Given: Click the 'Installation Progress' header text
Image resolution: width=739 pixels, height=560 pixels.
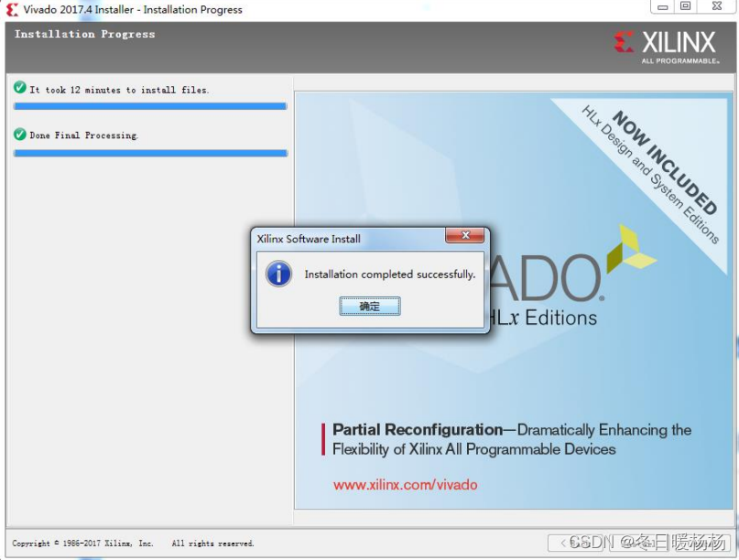Looking at the screenshot, I should coord(84,34).
